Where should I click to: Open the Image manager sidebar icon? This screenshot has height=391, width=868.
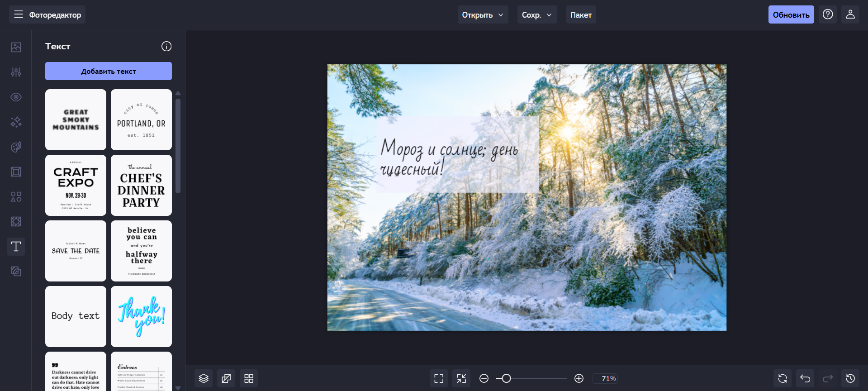click(16, 47)
